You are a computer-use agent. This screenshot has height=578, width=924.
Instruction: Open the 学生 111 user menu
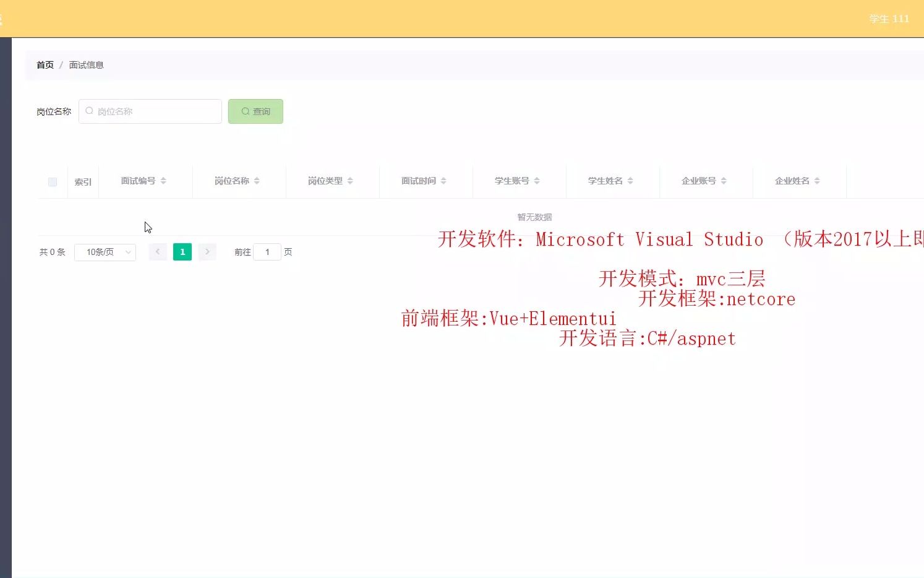point(889,19)
